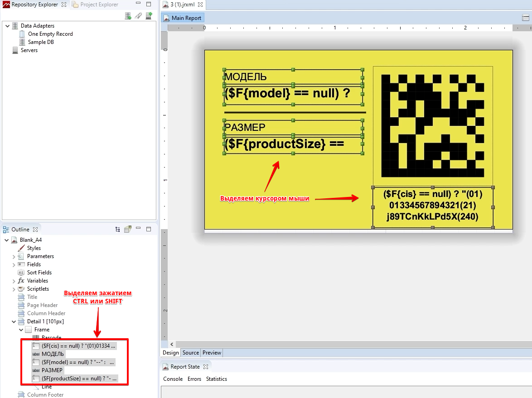Click the $F{model} field on the canvas
Screen dimensions: 532x398
click(x=293, y=95)
